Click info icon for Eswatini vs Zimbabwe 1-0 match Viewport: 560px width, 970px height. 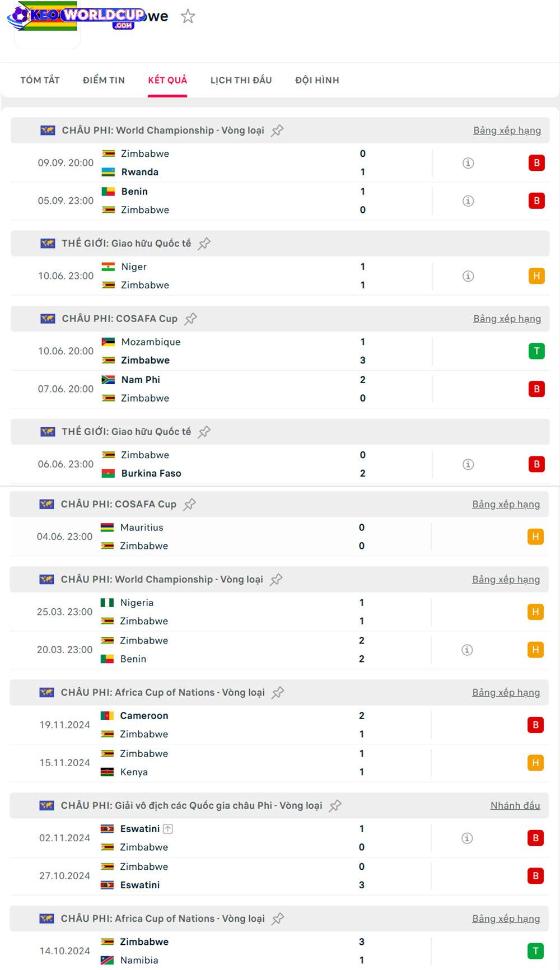click(467, 838)
